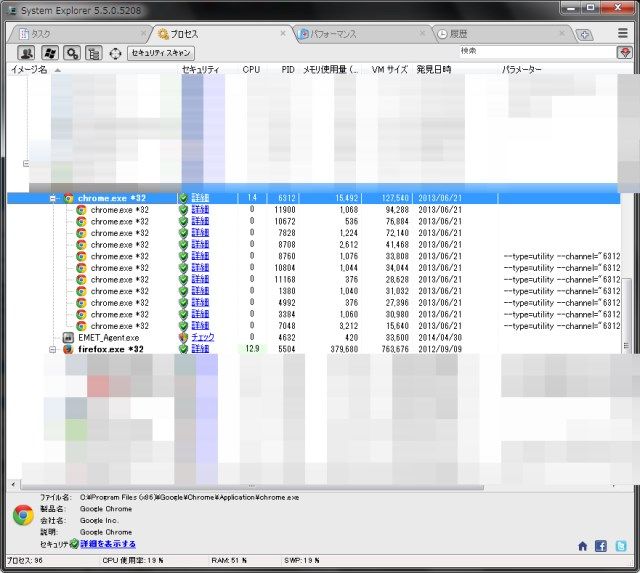
Task: Open the Twitter icon at bottom right
Action: coord(621,546)
